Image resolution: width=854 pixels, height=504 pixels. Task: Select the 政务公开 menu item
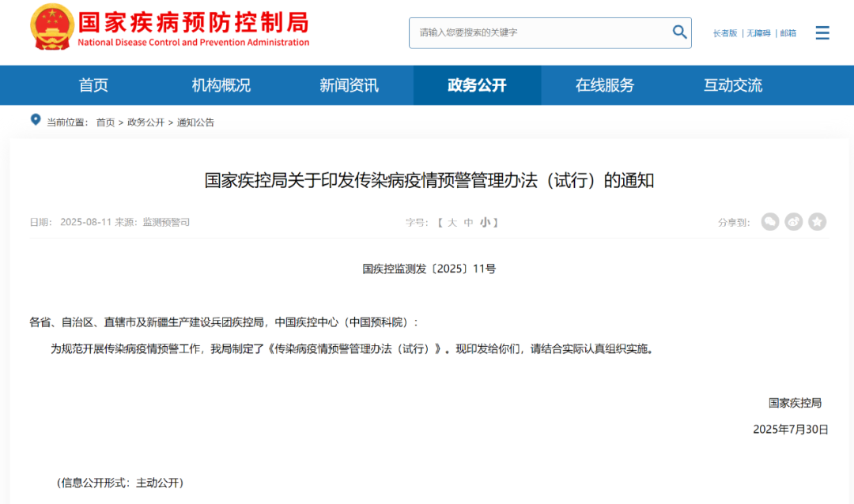477,85
